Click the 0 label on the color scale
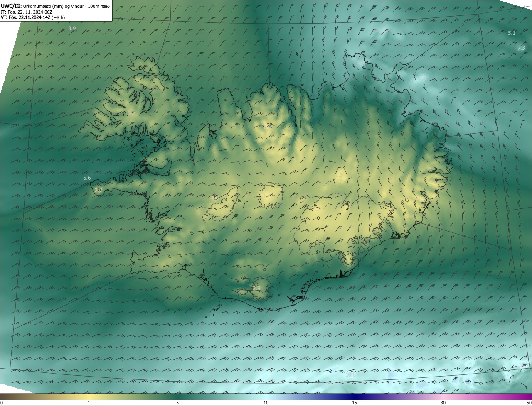The image size is (532, 406). tap(2, 403)
